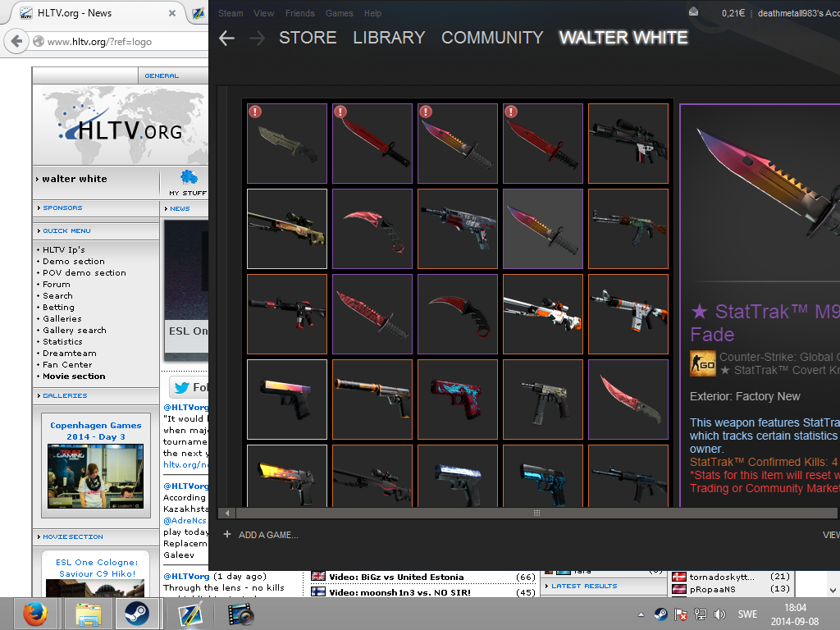Click Steam forward navigation arrow

click(x=257, y=38)
